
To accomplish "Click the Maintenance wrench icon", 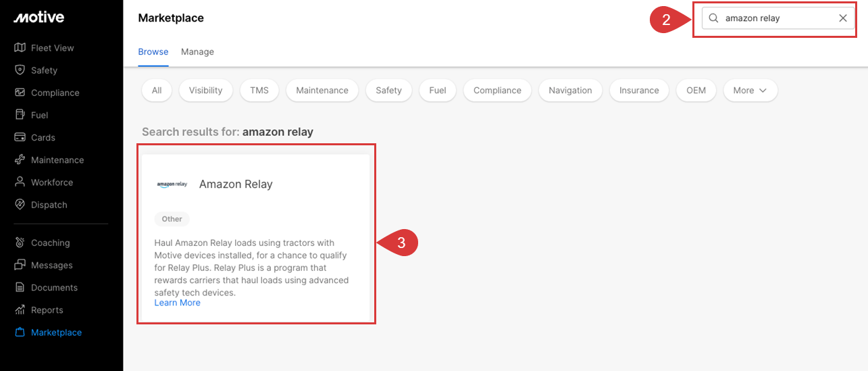I will click(x=20, y=160).
